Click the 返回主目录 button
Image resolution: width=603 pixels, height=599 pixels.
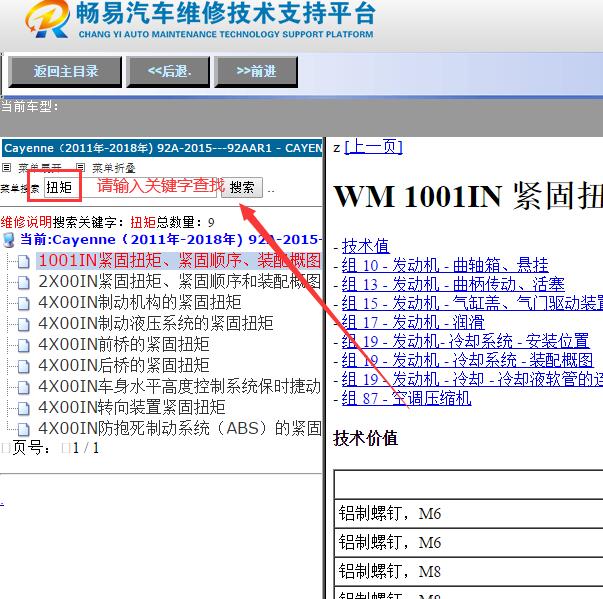click(65, 72)
